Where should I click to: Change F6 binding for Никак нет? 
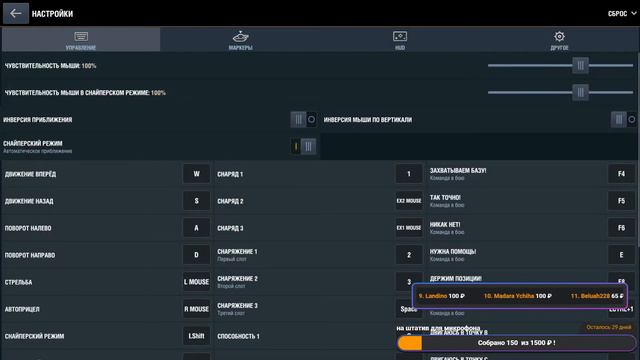pos(621,228)
